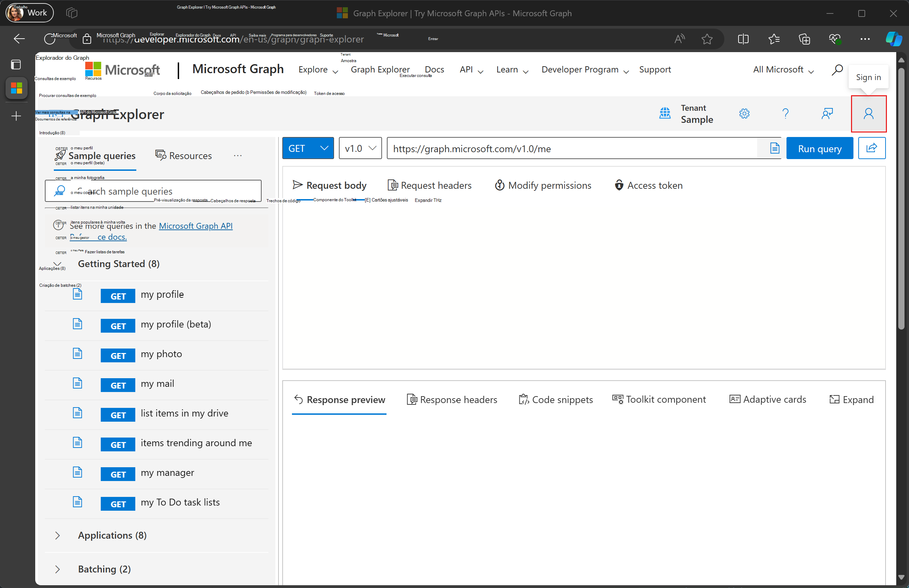Click the share query icon beside Run query
This screenshot has height=588, width=909.
pyautogui.click(x=872, y=148)
